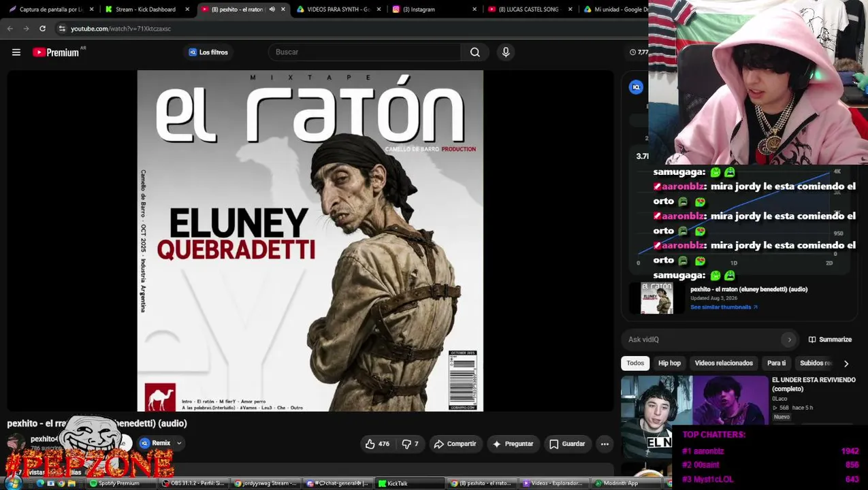This screenshot has height=490, width=868.
Task: Send Ask vidIQ query arrow button
Action: click(x=790, y=340)
